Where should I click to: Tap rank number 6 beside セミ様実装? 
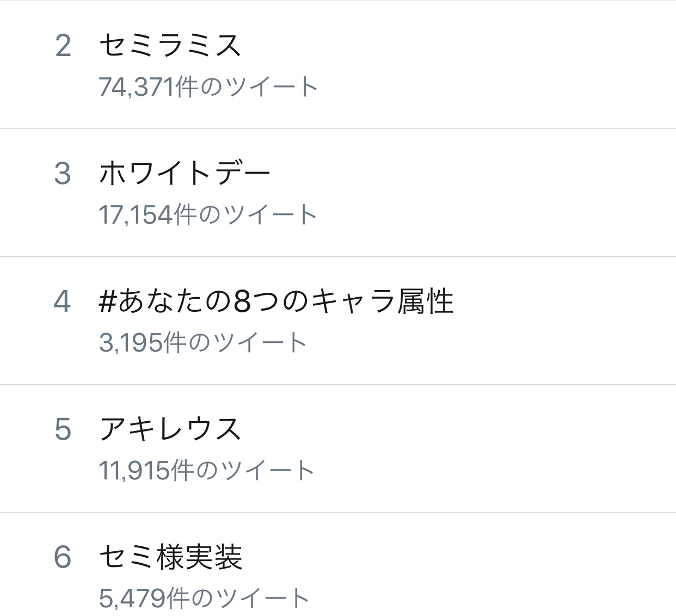(63, 557)
